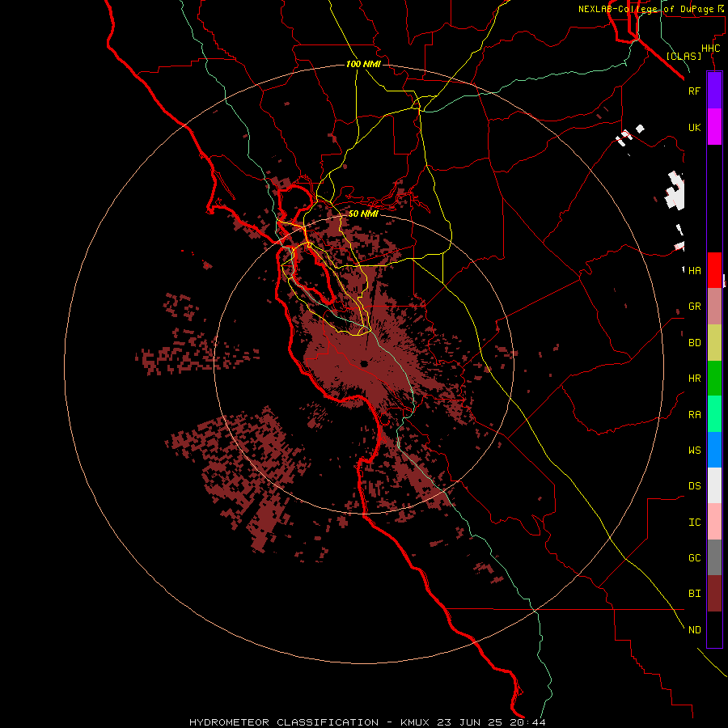Click the GR legend label text
Viewport: 728px width, 728px height.
pyautogui.click(x=695, y=307)
